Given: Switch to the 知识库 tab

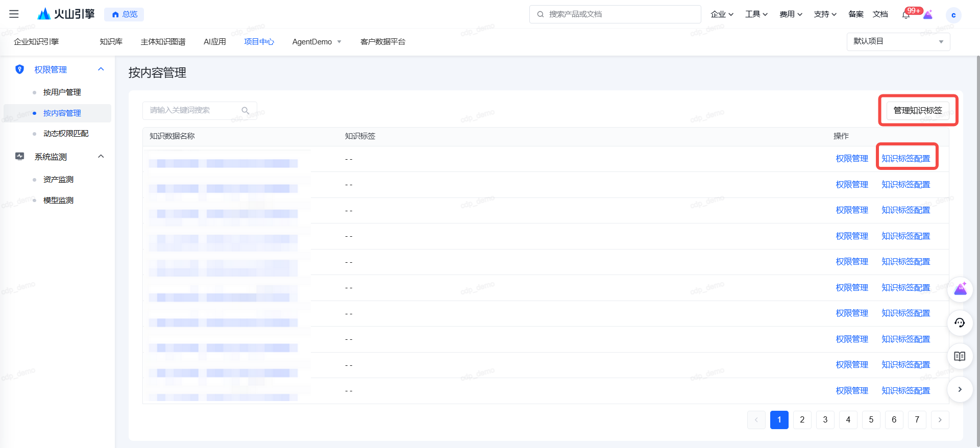Looking at the screenshot, I should click(x=111, y=42).
